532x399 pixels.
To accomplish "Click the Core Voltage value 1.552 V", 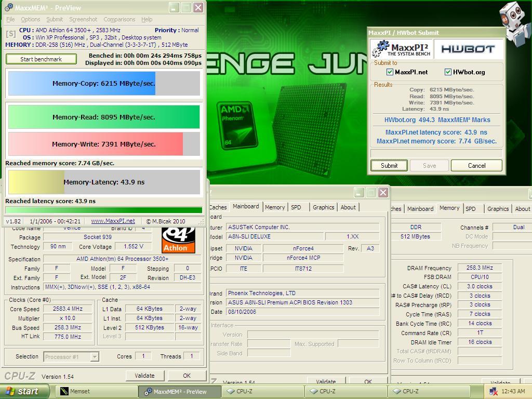I will pos(134,246).
